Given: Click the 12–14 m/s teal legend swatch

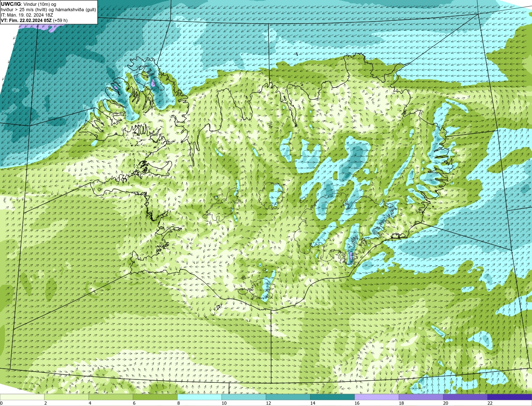Looking at the screenshot, I should (x=288, y=397).
